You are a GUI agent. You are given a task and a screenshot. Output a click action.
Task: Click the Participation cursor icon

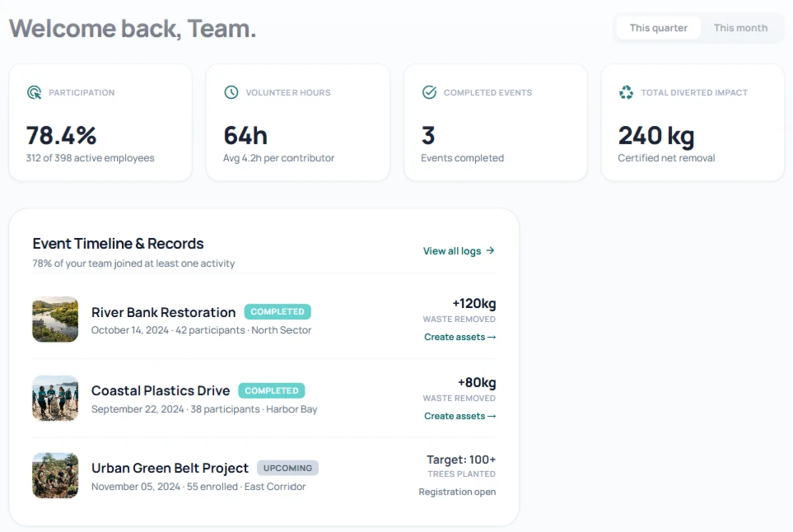tap(35, 92)
